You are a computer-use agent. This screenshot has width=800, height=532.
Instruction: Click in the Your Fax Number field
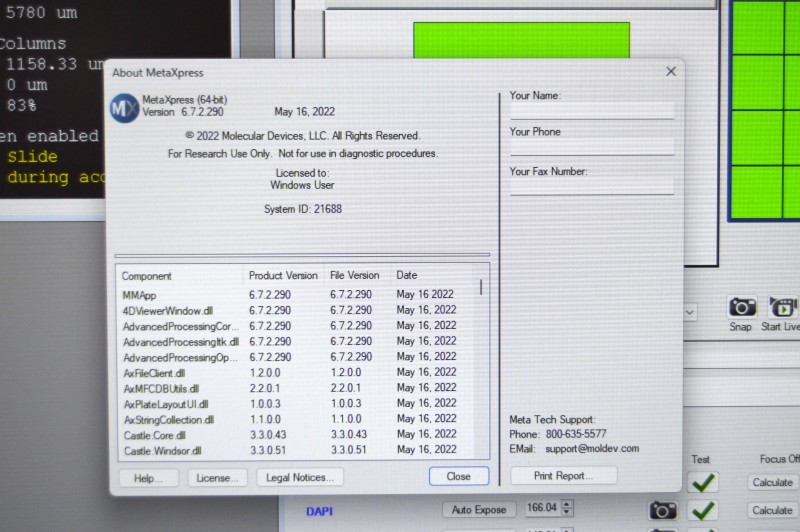click(x=591, y=186)
